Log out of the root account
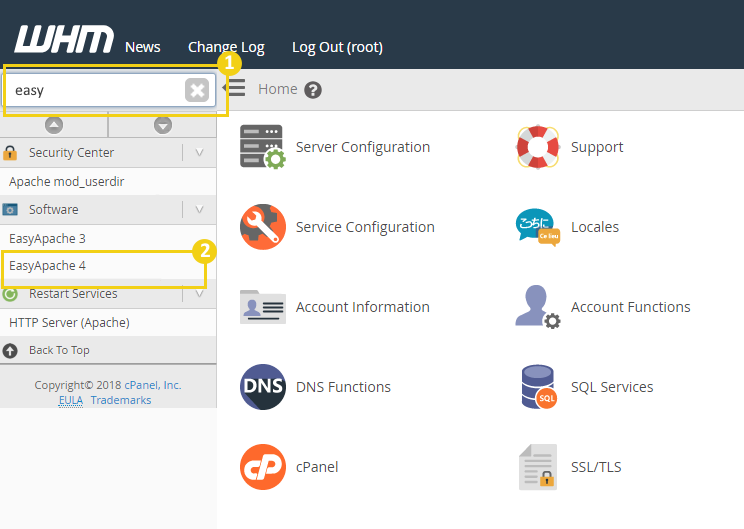This screenshot has height=529, width=744. (337, 47)
